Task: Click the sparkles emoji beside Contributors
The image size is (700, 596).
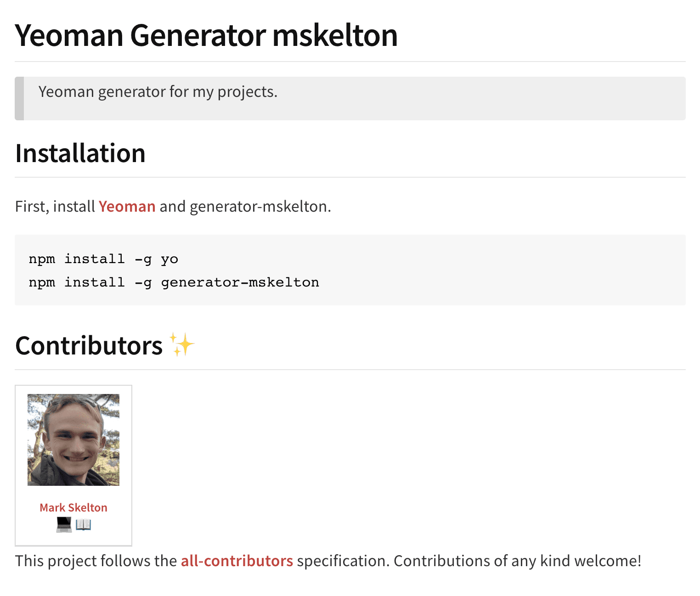Action: pos(182,344)
